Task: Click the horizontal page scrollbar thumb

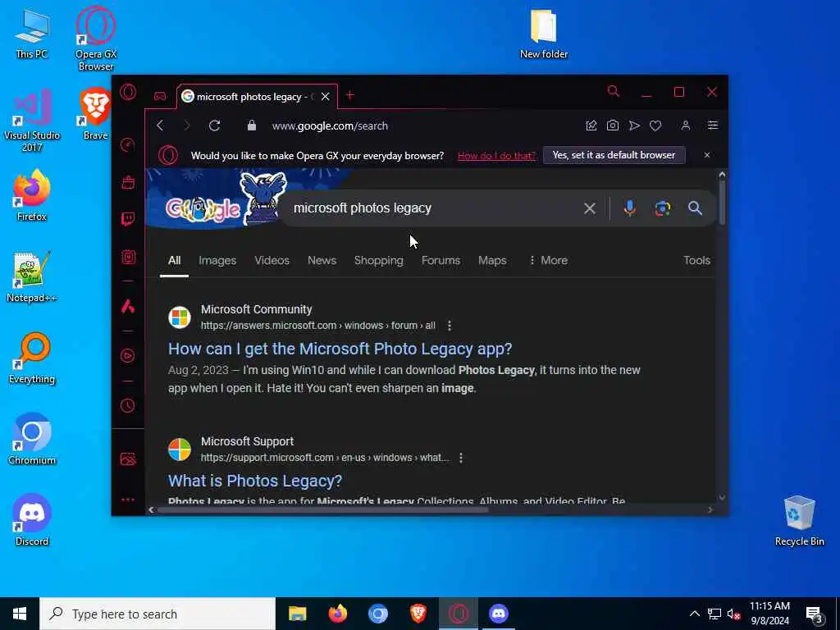Action: click(322, 509)
